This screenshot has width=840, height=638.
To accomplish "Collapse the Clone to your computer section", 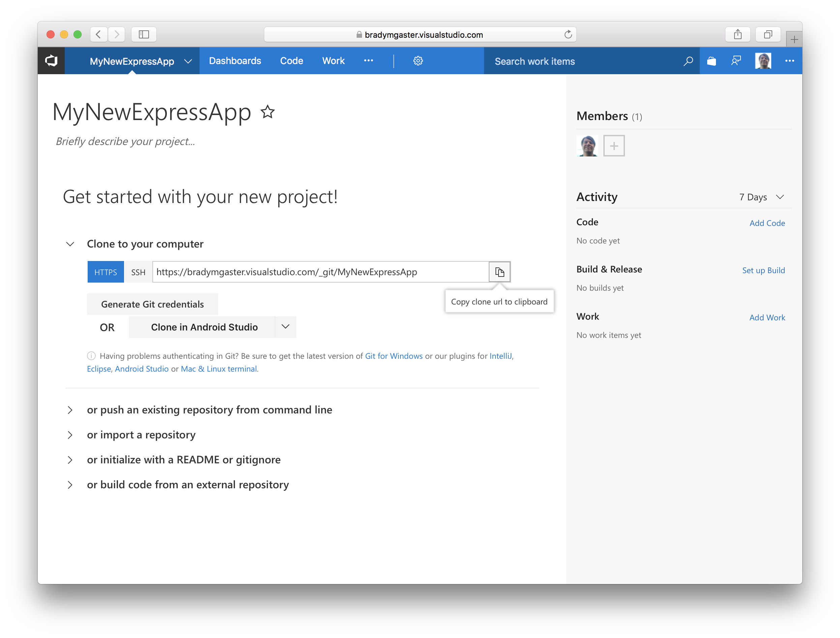I will click(x=70, y=244).
